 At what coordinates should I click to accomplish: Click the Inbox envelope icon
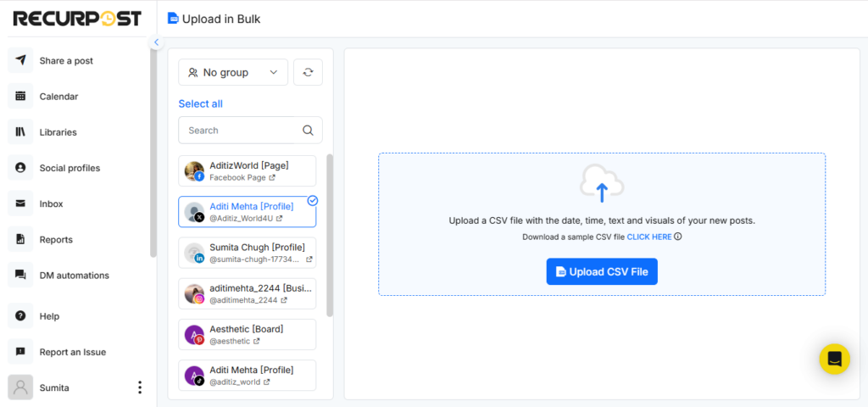pyautogui.click(x=20, y=203)
